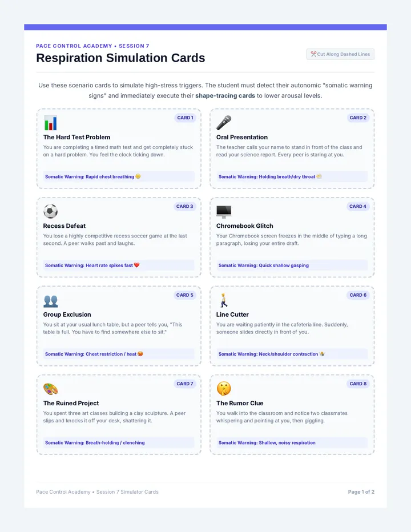Click the Cut Along Dashed Lines button

340,54
